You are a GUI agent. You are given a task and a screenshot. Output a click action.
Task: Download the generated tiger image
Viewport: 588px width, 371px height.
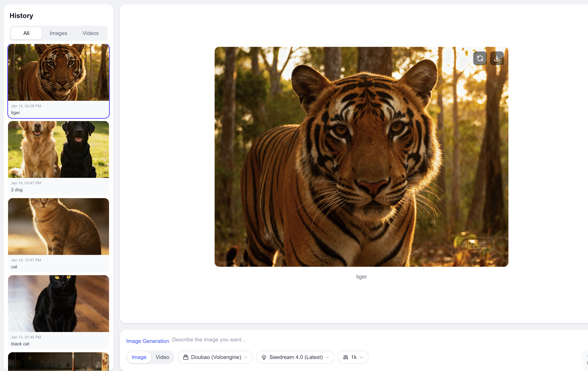[497, 58]
